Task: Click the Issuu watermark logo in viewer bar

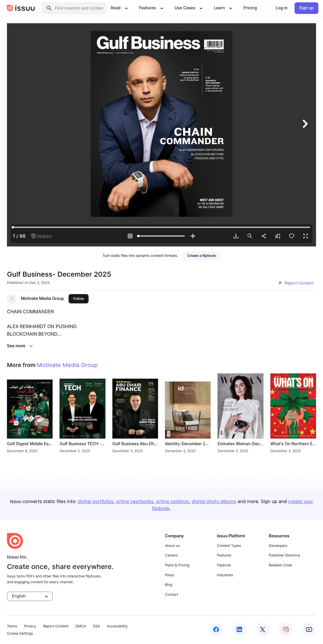Action: coord(42,236)
